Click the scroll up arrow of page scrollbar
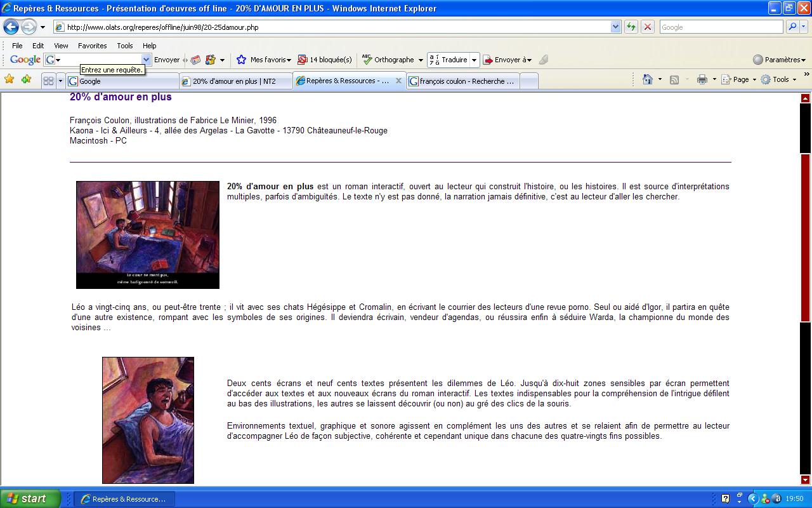 click(806, 98)
